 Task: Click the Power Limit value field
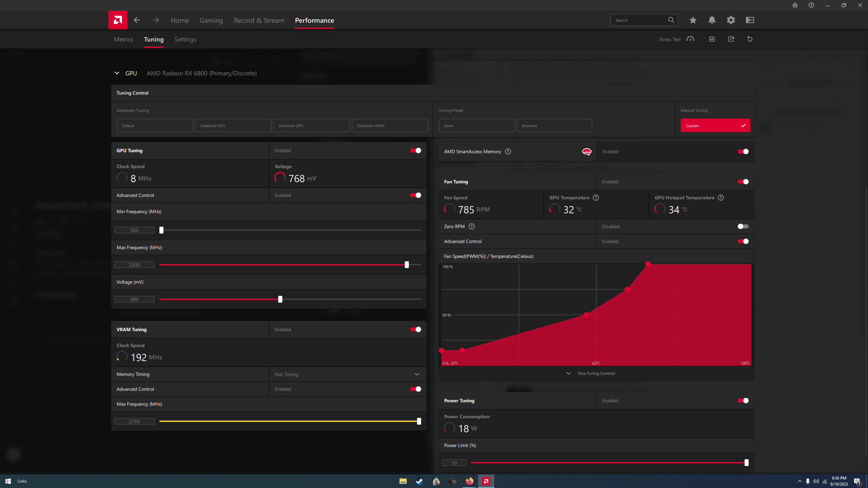454,463
